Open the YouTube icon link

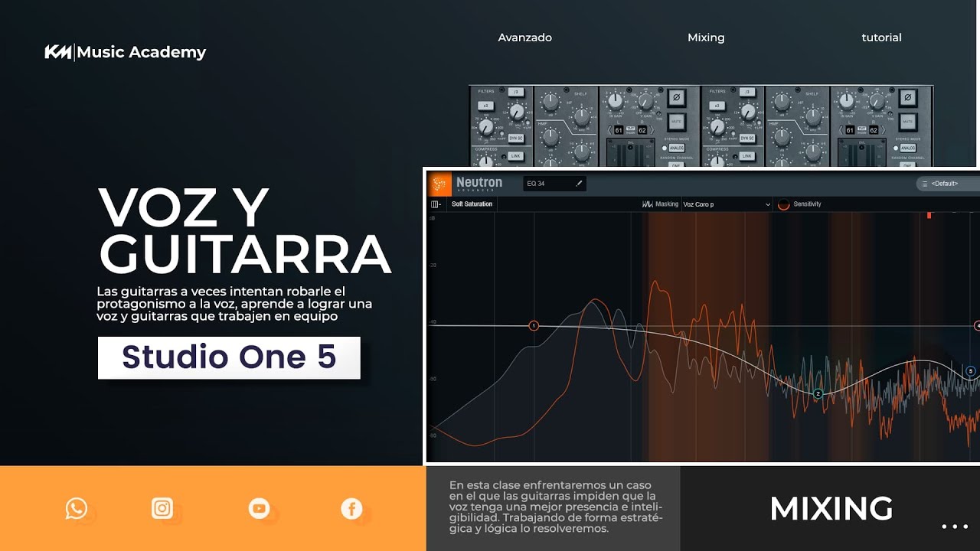click(x=259, y=508)
